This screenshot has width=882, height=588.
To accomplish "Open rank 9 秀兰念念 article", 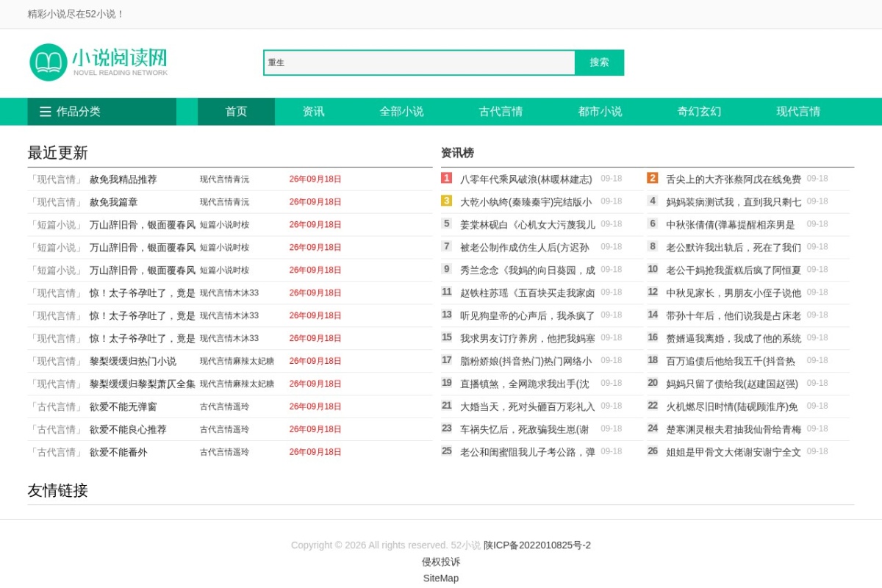I will [528, 270].
